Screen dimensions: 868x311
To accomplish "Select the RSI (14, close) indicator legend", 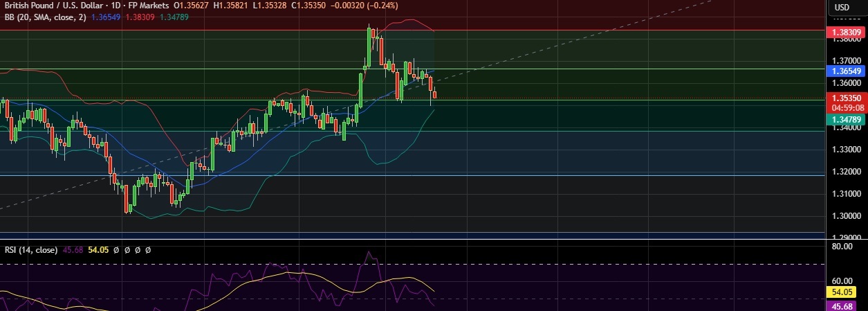I will pyautogui.click(x=31, y=249).
